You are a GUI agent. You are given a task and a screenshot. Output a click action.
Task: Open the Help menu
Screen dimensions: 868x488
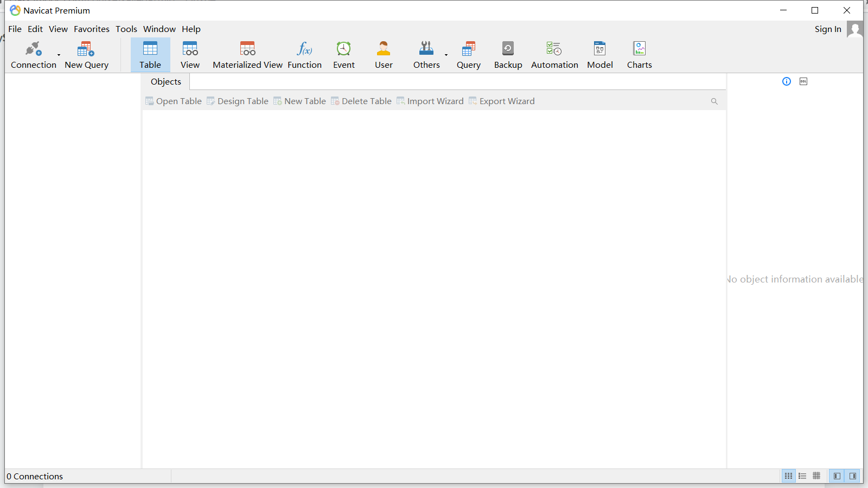(191, 29)
